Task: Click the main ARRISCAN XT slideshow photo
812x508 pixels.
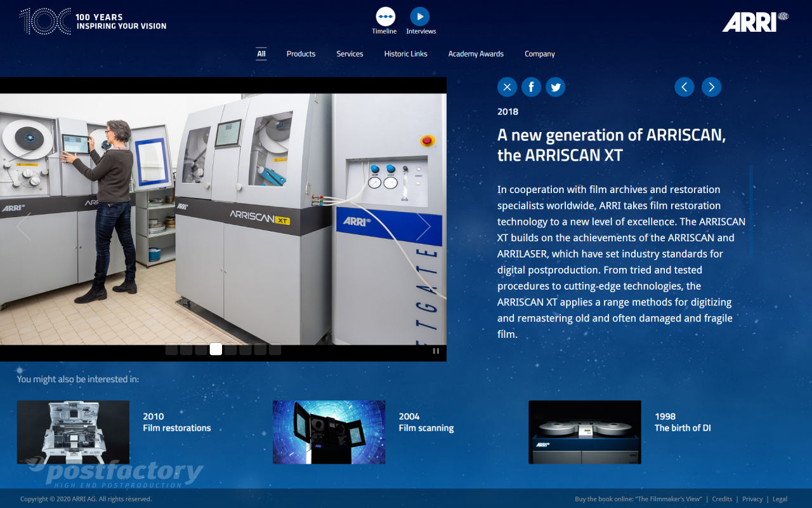Action: point(223,219)
